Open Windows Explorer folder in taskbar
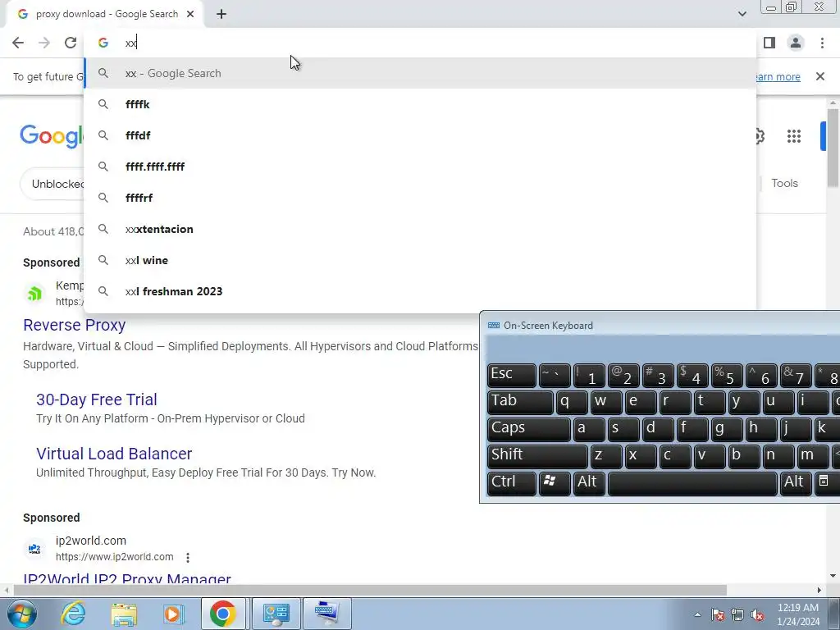This screenshot has width=840, height=630. pyautogui.click(x=124, y=614)
